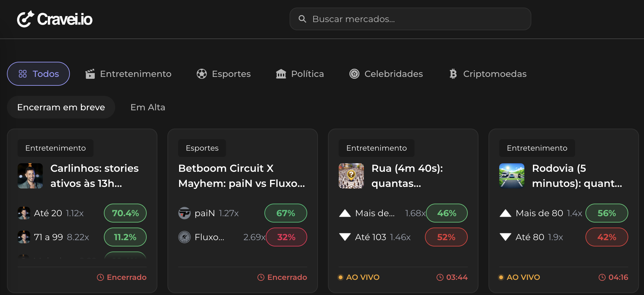Select the 52% odds for Até 103
Image resolution: width=644 pixels, height=295 pixels.
[x=446, y=237]
